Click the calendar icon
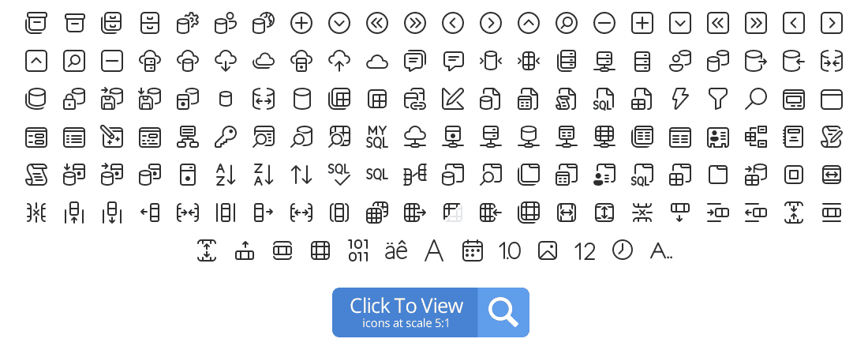This screenshot has height=350, width=868. [472, 250]
